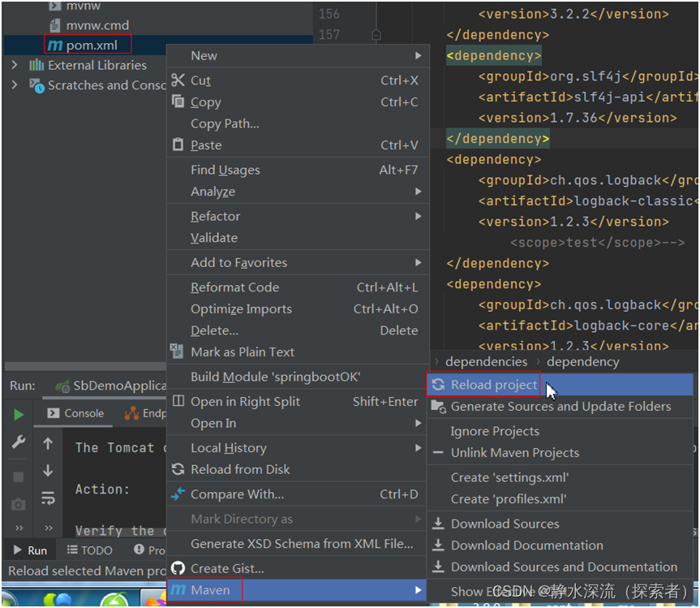This screenshot has height=608, width=700.
Task: Click the fold marker at line 157
Action: tap(376, 34)
